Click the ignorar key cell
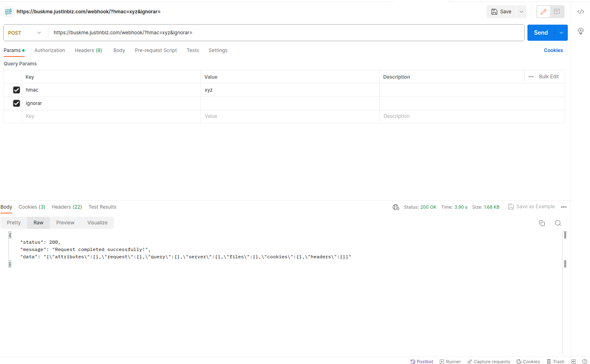The image size is (590, 364). [x=111, y=103]
